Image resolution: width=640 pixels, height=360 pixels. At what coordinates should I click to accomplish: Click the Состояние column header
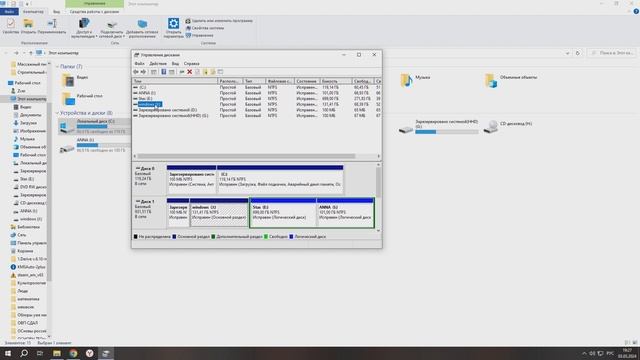(307, 81)
